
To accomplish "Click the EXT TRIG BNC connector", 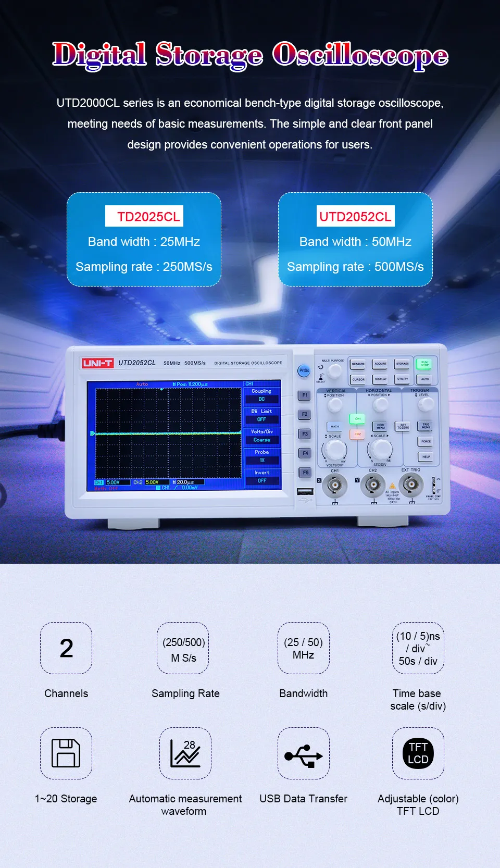I will [x=411, y=485].
